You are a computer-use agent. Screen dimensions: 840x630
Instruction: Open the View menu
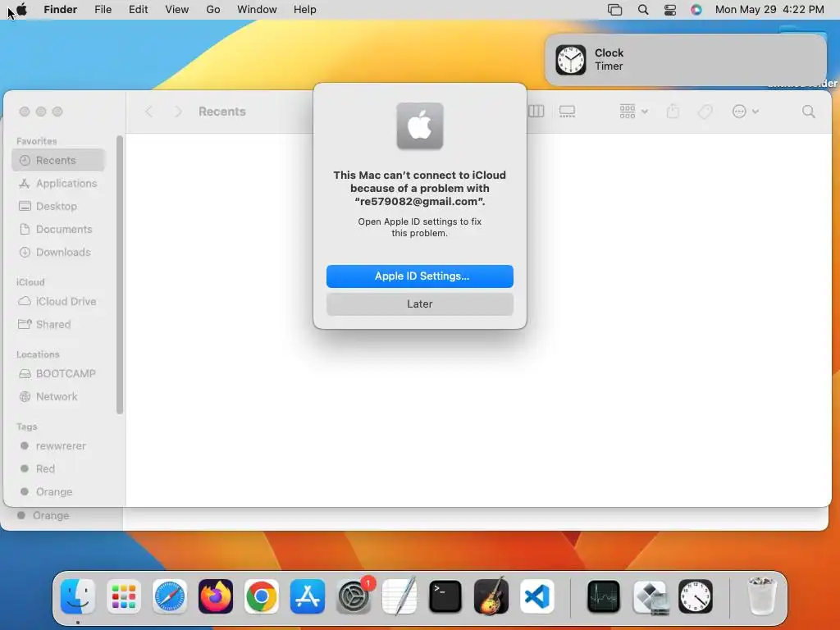click(x=177, y=10)
